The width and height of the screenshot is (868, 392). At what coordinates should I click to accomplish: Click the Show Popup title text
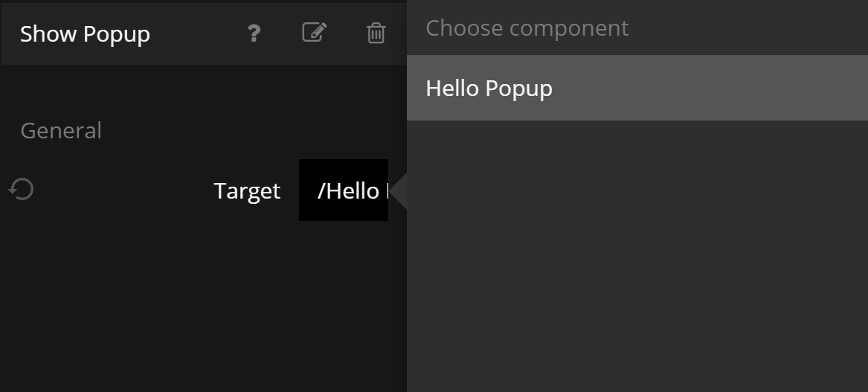85,34
